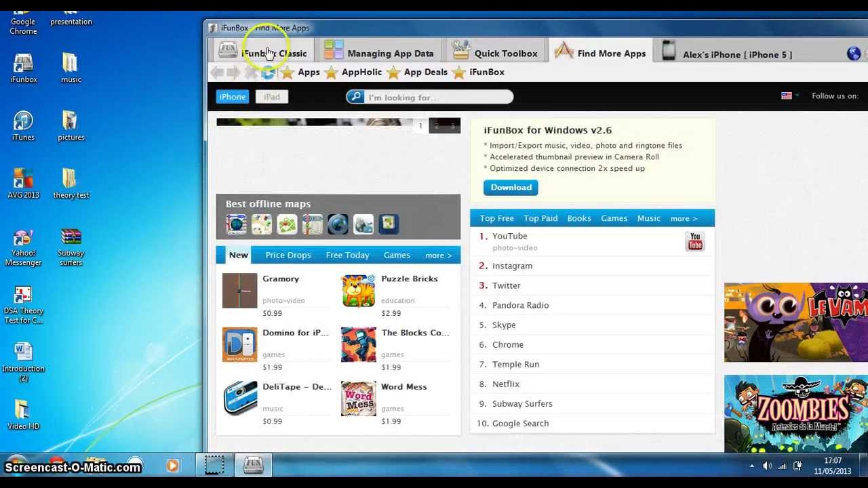
Task: Select the Top Paid tab
Action: pos(540,219)
